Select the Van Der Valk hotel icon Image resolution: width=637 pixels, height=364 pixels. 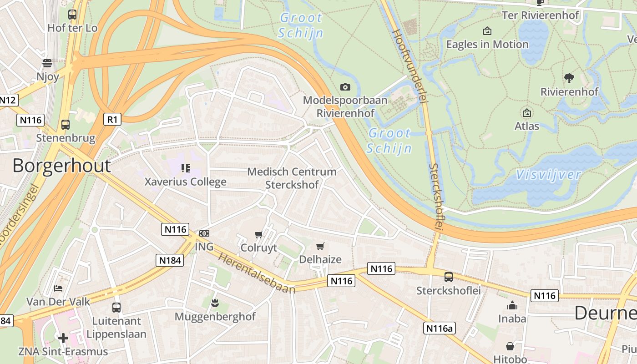pos(58,288)
